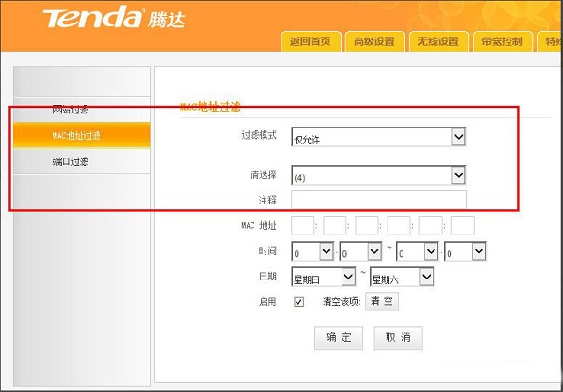Click the 注释 text field
Screen dimensions: 563x392
coord(379,200)
